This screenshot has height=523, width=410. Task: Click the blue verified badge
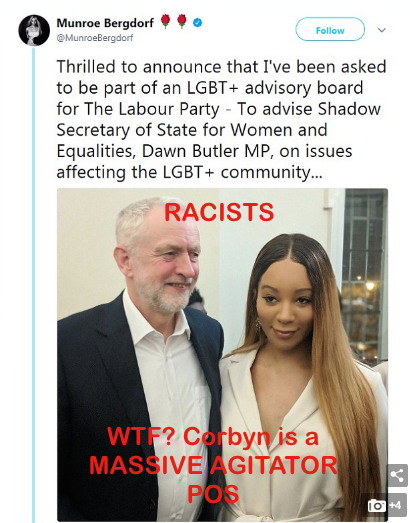coord(197,23)
